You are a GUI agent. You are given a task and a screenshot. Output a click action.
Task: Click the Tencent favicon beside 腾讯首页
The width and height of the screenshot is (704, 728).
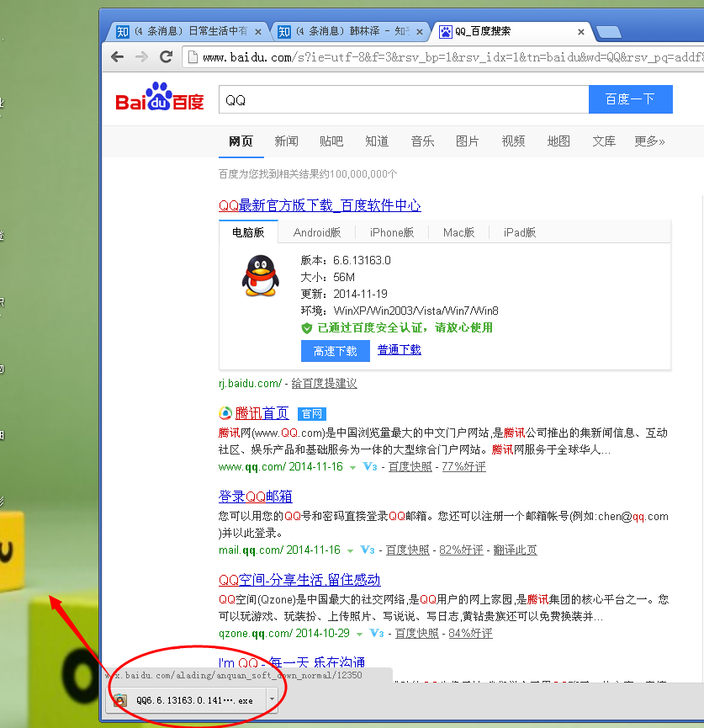click(225, 412)
